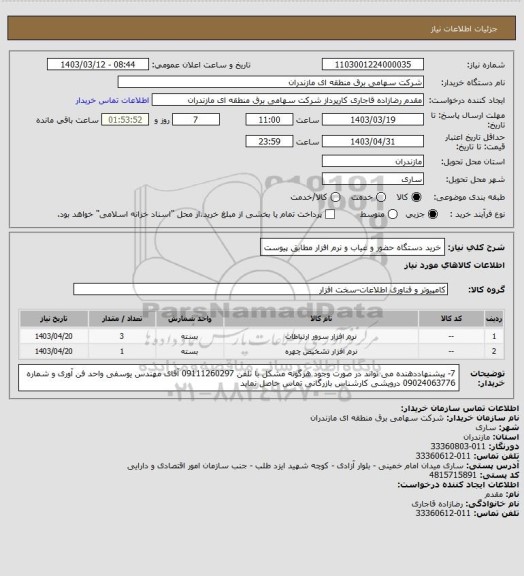Choose the کالا/خدمت radio option

point(335,197)
